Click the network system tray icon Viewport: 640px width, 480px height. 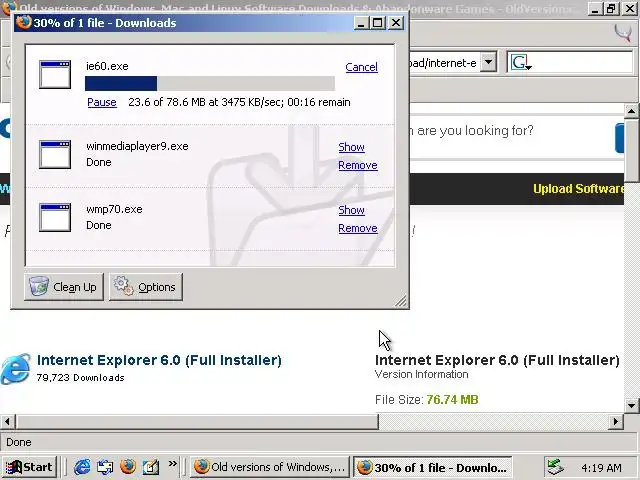tap(555, 467)
